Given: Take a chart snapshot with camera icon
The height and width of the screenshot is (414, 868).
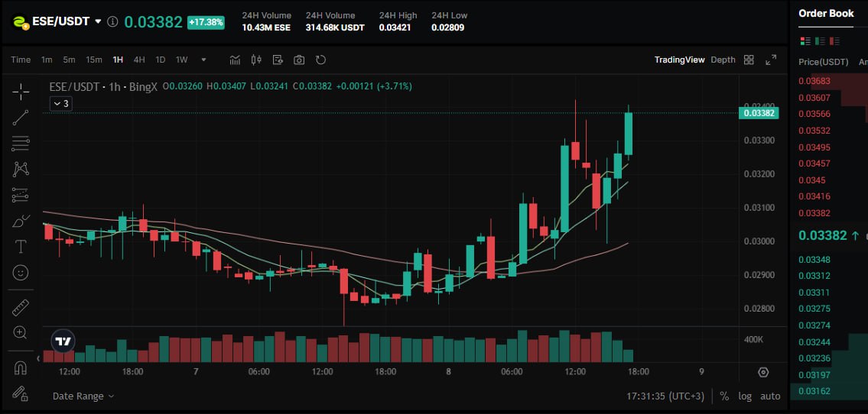Looking at the screenshot, I should click(x=299, y=60).
